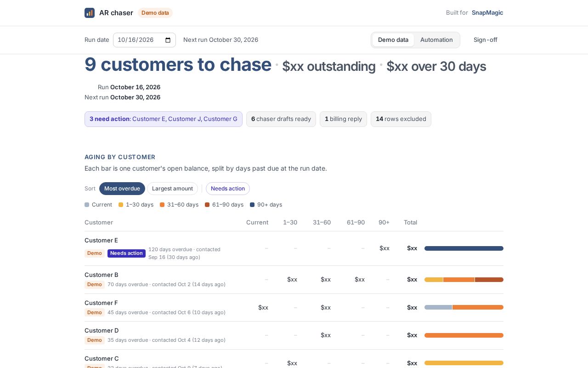
Task: Click the Demo data badge beside AR chaser
Action: 155,13
